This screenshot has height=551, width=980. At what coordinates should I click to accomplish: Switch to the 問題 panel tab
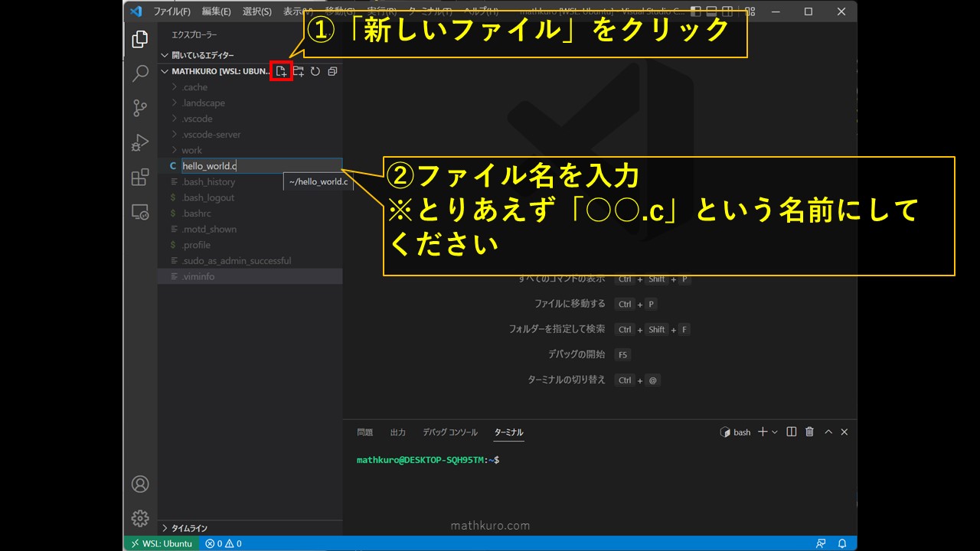point(365,432)
